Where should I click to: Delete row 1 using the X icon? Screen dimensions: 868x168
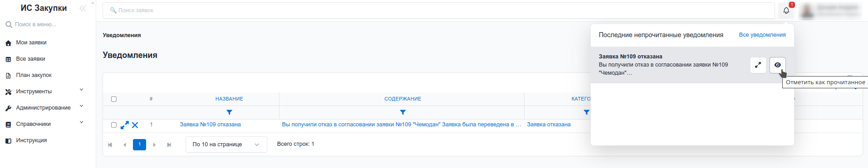click(x=135, y=125)
